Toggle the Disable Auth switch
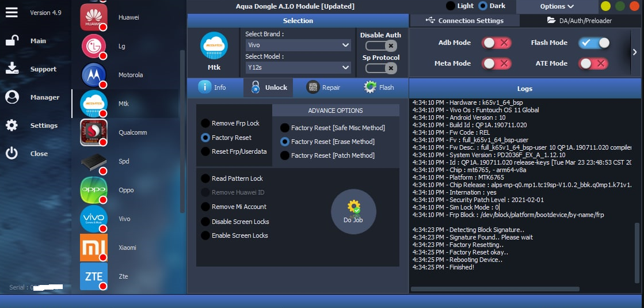Screen dimensions: 644x308 coord(381,45)
